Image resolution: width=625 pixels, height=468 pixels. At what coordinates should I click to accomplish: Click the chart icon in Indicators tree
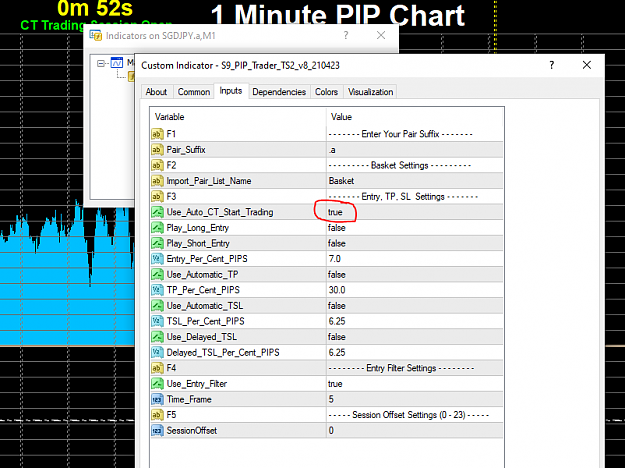(x=117, y=63)
